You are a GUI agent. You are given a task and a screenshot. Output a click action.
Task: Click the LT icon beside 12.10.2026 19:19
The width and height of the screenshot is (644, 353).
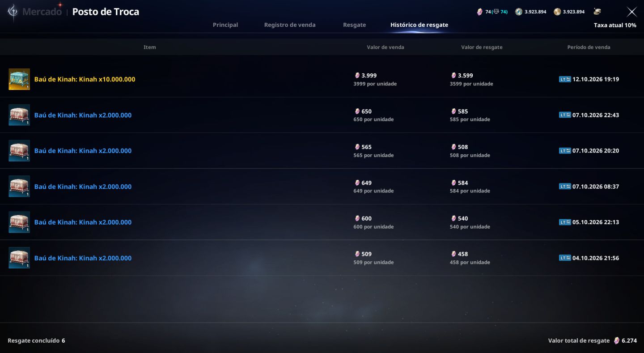pyautogui.click(x=565, y=79)
